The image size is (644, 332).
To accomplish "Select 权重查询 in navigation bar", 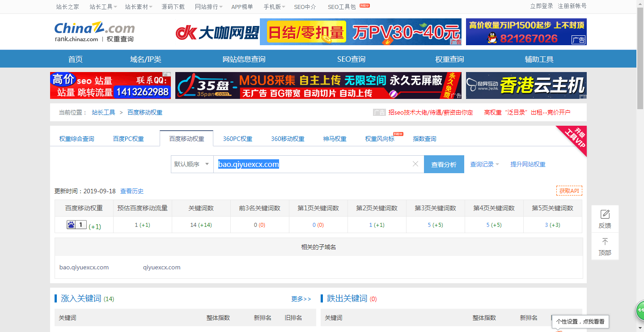I will pyautogui.click(x=449, y=59).
